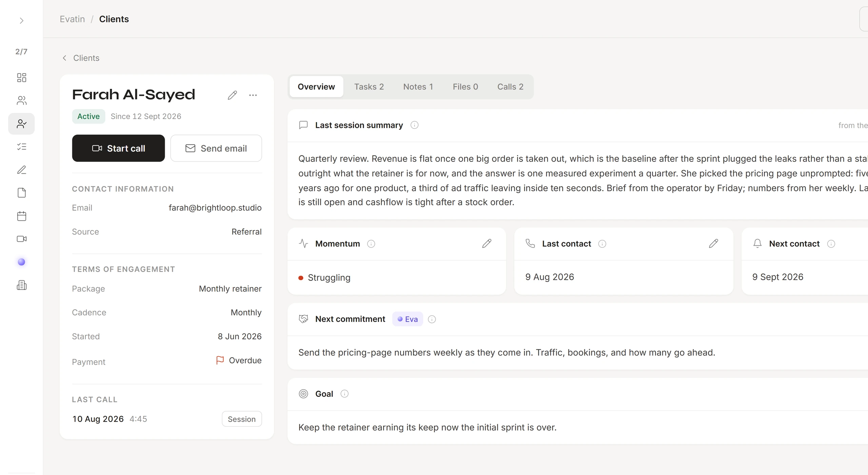
Task: Show info for Goal
Action: [x=344, y=394]
